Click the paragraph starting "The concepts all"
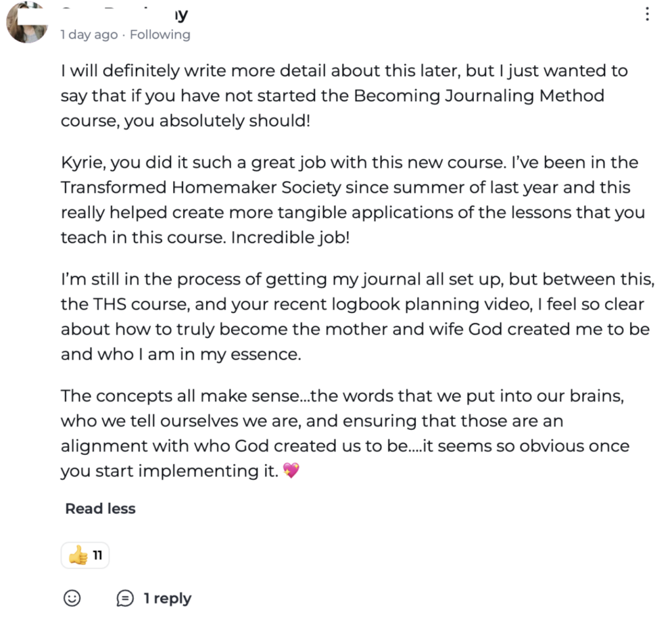This screenshot has width=672, height=619. [x=345, y=433]
